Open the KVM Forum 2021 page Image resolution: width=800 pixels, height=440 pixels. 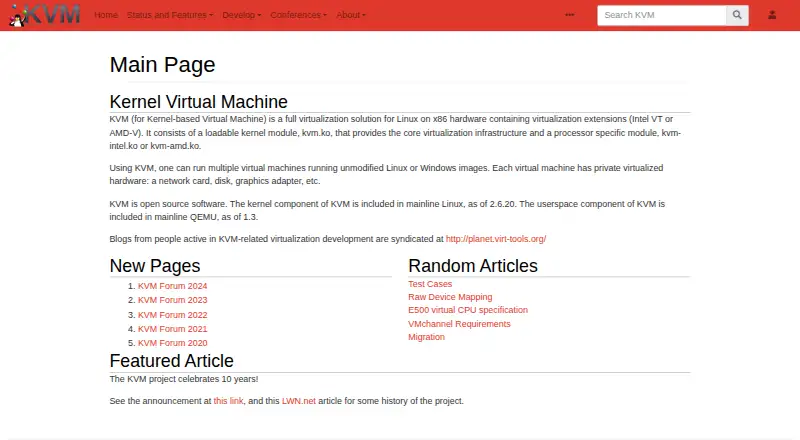[x=172, y=329]
